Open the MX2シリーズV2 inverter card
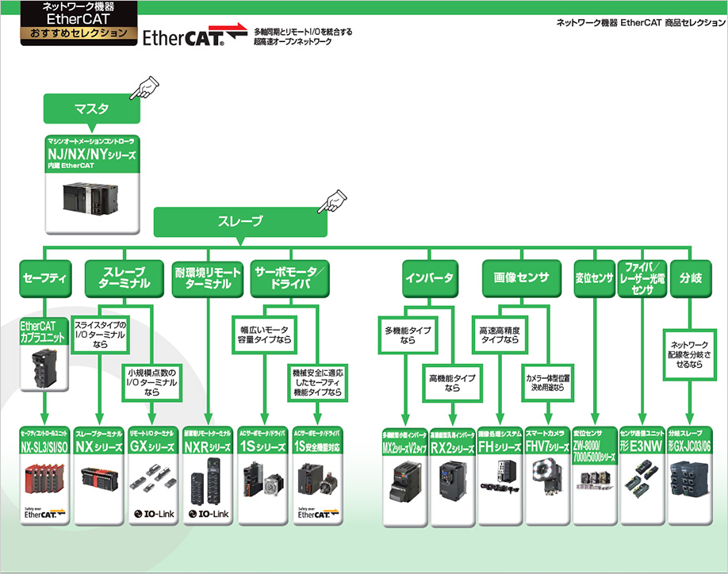The image size is (728, 574). coord(405,477)
